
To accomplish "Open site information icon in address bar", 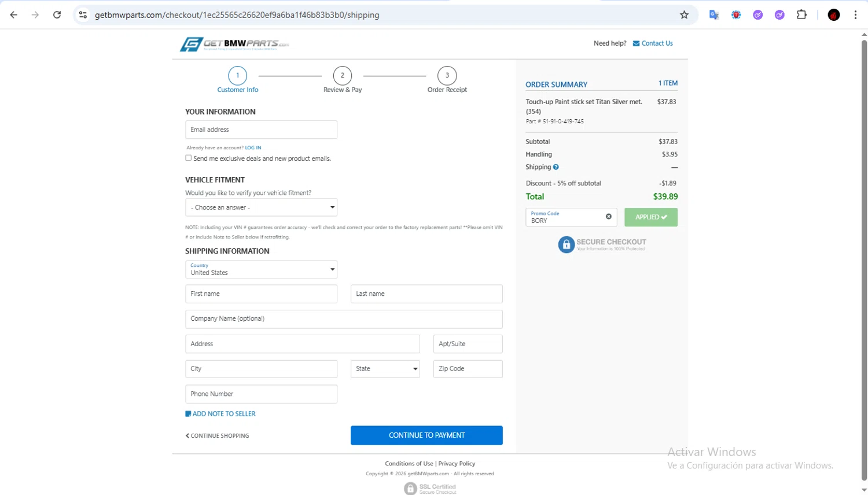I will (83, 15).
